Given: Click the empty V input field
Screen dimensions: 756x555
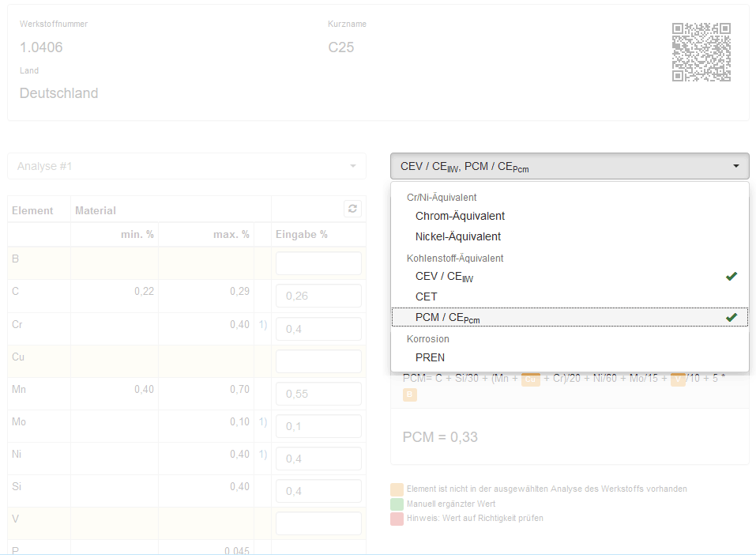Looking at the screenshot, I should tap(318, 523).
